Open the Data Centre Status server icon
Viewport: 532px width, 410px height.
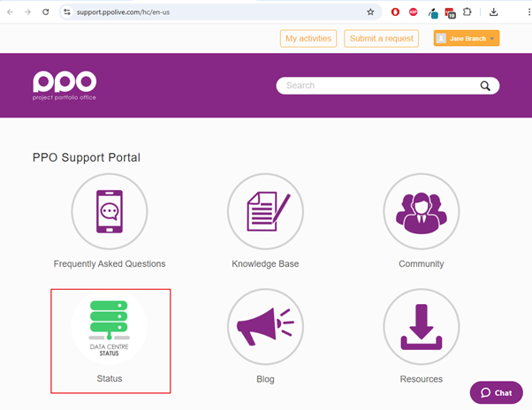coord(110,327)
